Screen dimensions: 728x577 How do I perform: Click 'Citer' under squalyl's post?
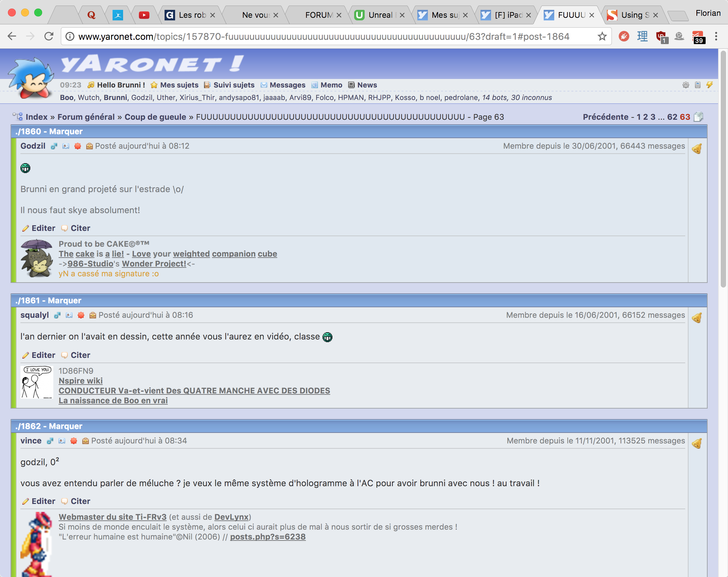click(80, 355)
